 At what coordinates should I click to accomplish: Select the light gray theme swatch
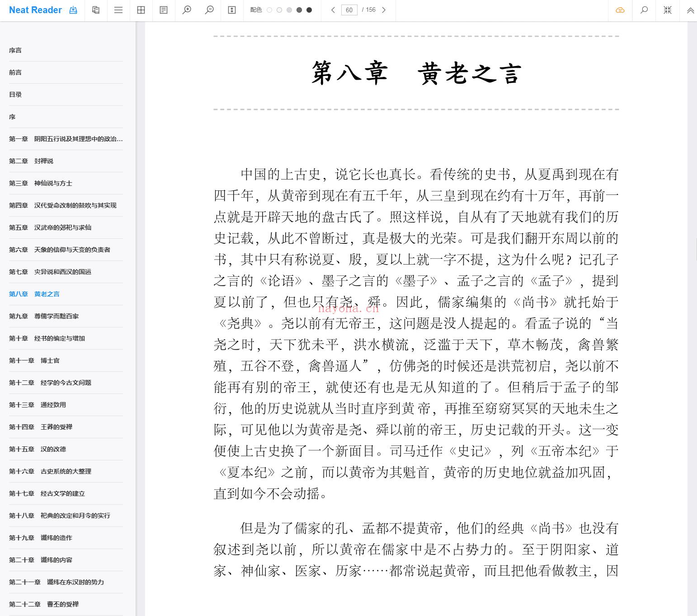[x=289, y=10]
